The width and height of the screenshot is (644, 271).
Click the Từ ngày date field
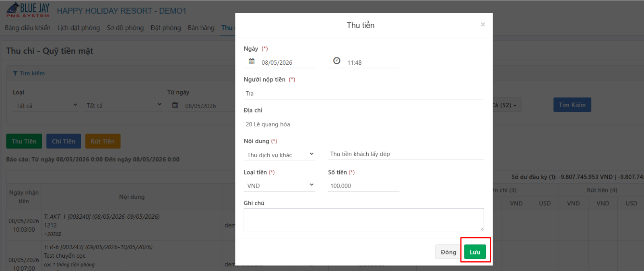(207, 106)
